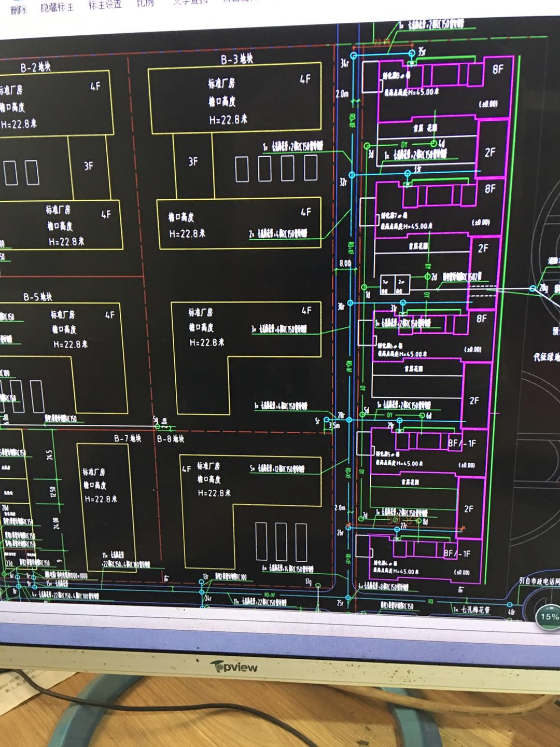Click the B-5 地块 plot label

coord(38,297)
